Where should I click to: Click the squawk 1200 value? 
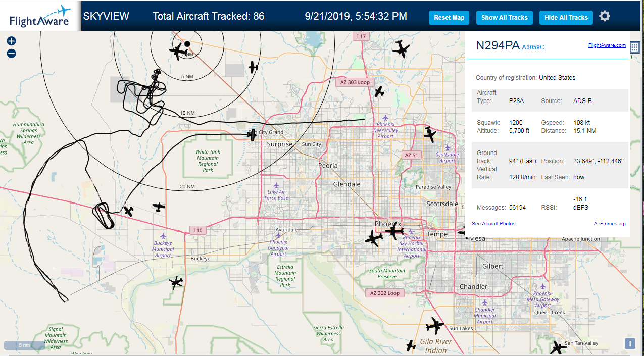click(x=516, y=123)
